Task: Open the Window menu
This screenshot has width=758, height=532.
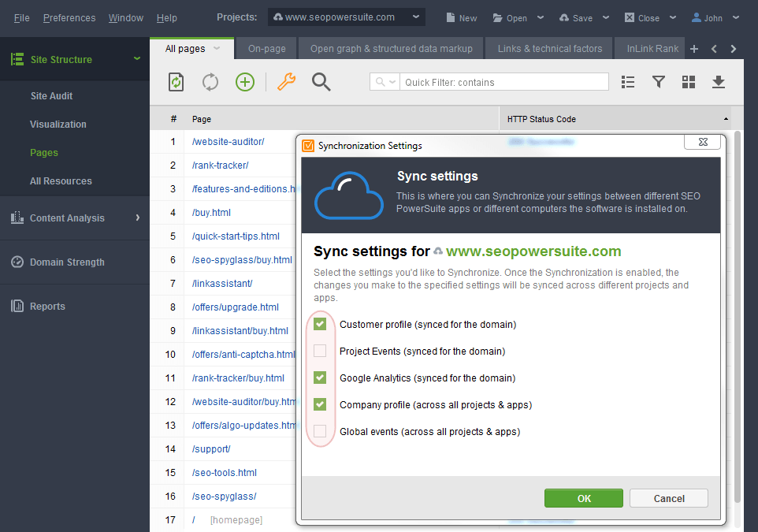Action: pyautogui.click(x=126, y=18)
